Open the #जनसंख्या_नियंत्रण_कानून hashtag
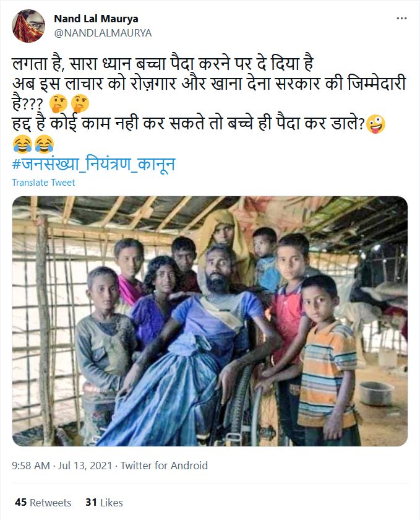The width and height of the screenshot is (420, 520). 94,164
